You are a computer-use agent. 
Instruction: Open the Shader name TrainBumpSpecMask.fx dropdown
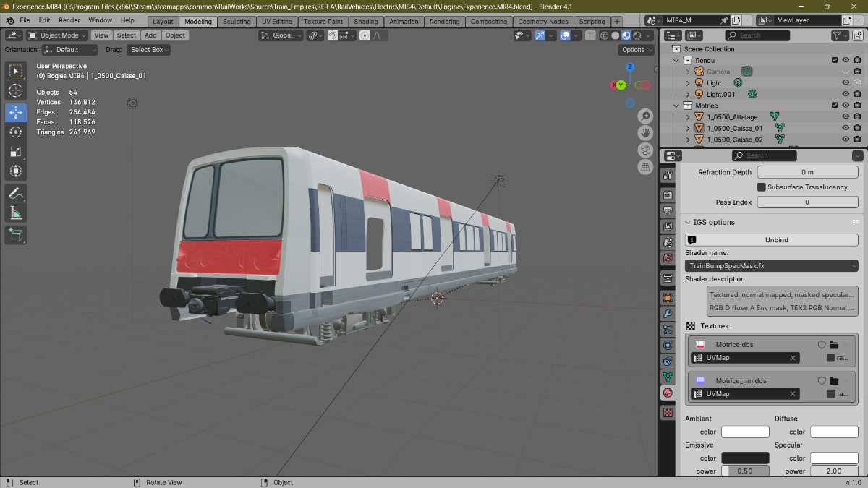[x=772, y=265]
